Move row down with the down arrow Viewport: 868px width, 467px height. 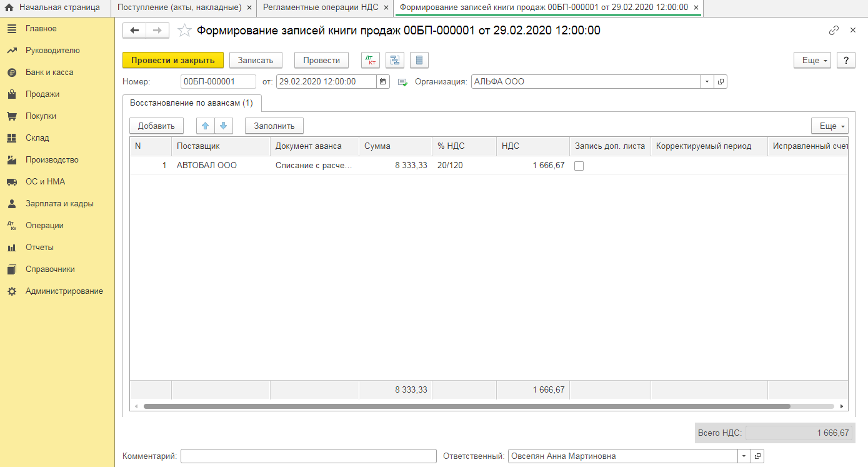pos(223,126)
